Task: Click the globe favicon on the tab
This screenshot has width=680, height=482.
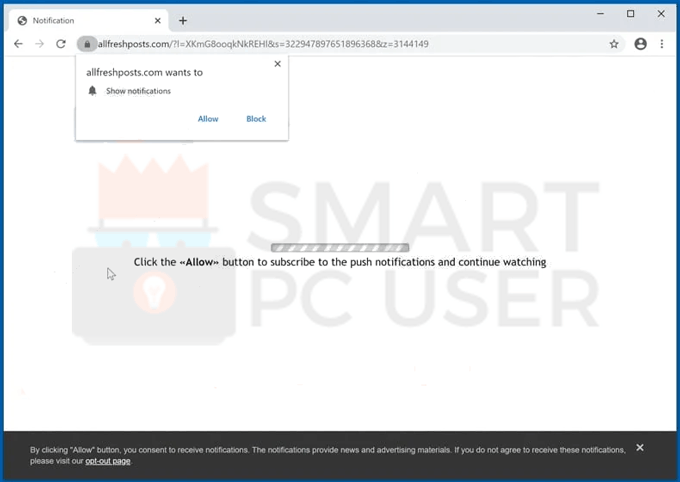Action: 22,20
